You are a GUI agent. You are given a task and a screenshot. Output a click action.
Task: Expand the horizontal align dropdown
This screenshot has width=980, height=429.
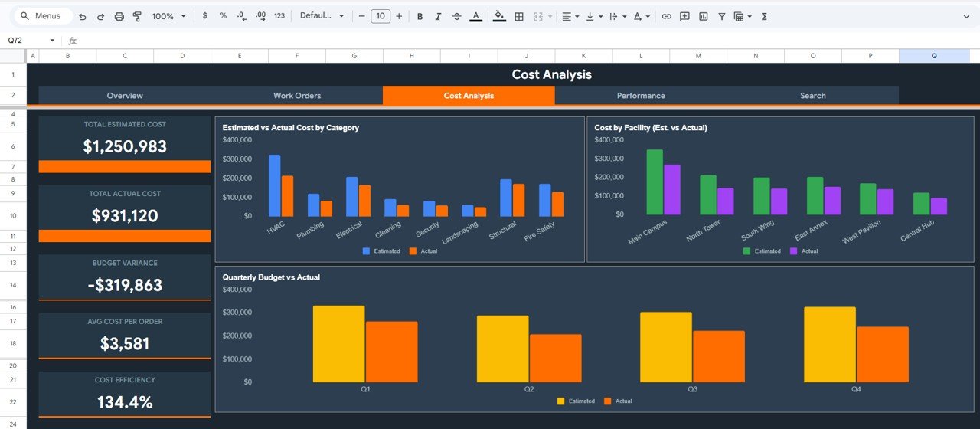[x=570, y=16]
